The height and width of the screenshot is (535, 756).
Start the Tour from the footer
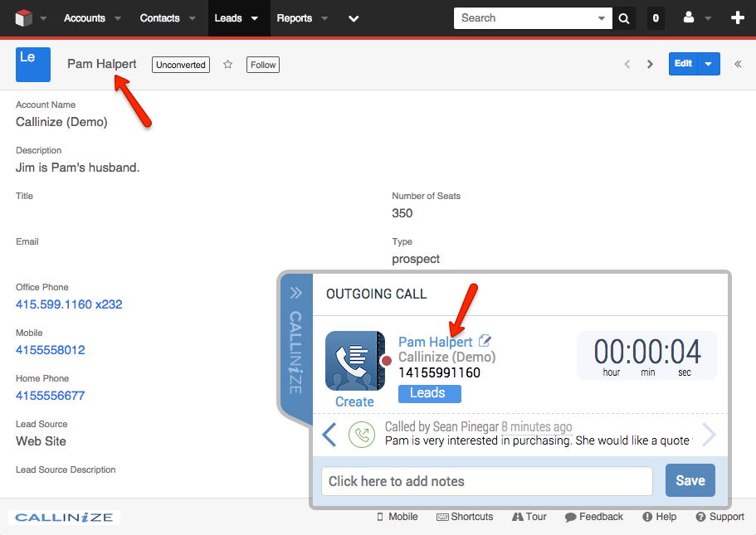(529, 517)
